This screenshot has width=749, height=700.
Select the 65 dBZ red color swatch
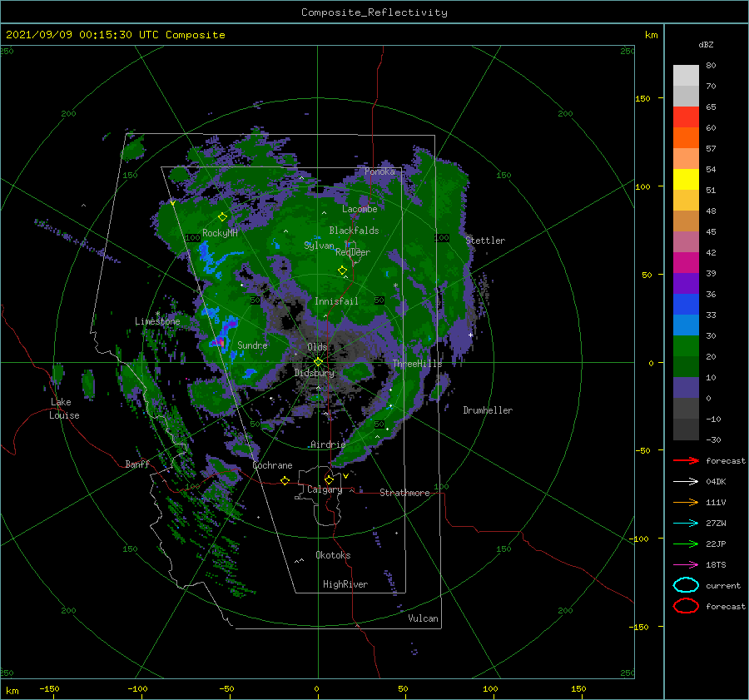click(686, 117)
